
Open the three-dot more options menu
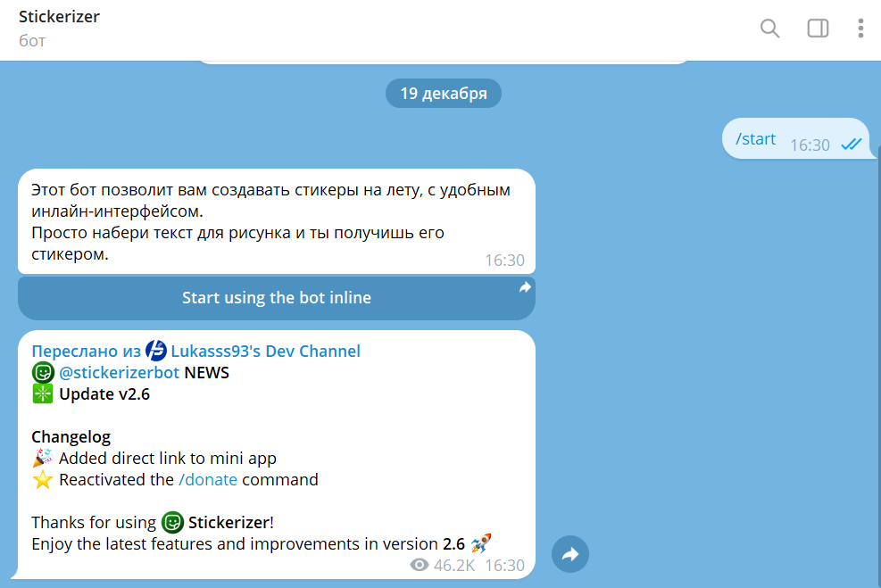860,29
